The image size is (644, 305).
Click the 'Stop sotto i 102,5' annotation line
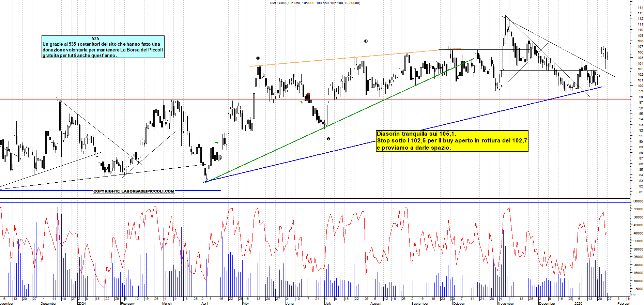tap(452, 140)
